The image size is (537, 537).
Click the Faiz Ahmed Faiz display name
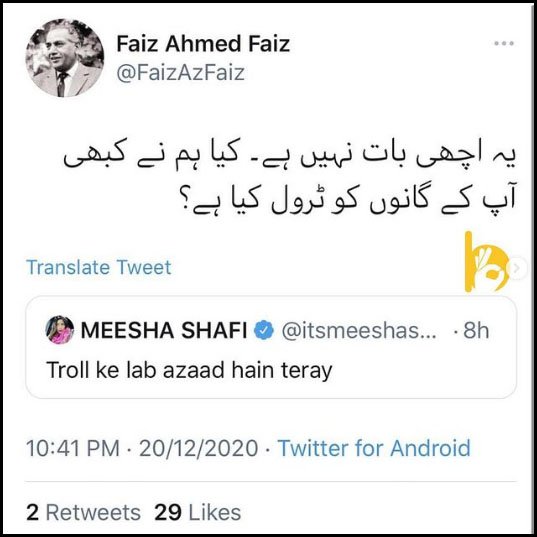[203, 44]
